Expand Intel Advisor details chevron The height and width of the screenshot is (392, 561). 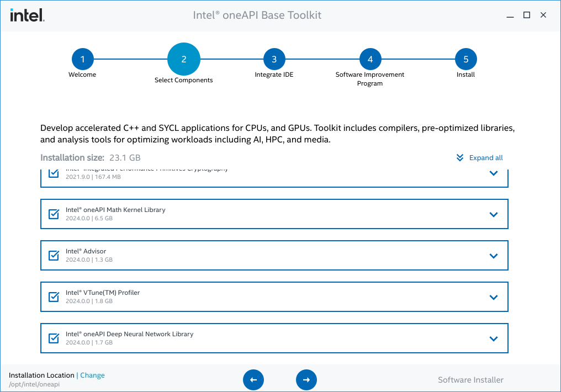point(494,256)
